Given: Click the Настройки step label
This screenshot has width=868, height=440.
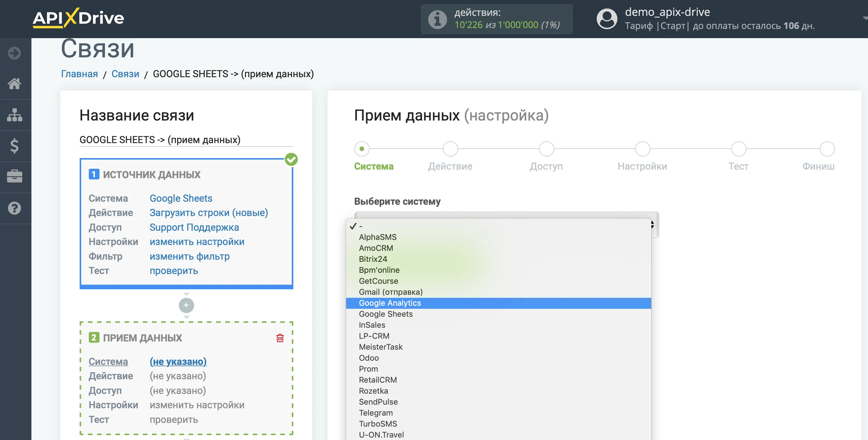Looking at the screenshot, I should tap(642, 166).
